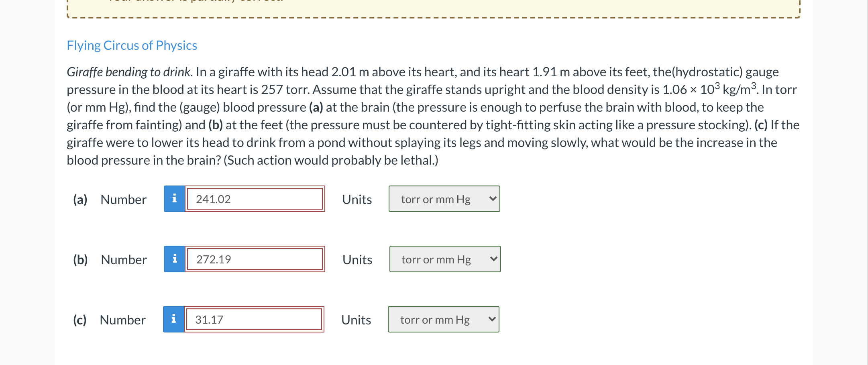
Task: Click the '(c) Number' label
Action: pos(109,320)
